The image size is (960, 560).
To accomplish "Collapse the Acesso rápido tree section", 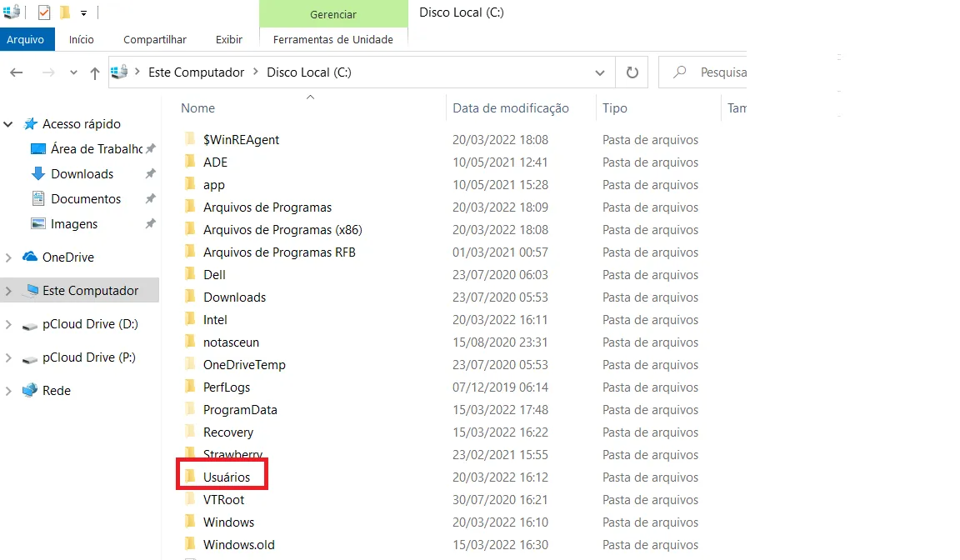I will 8,124.
